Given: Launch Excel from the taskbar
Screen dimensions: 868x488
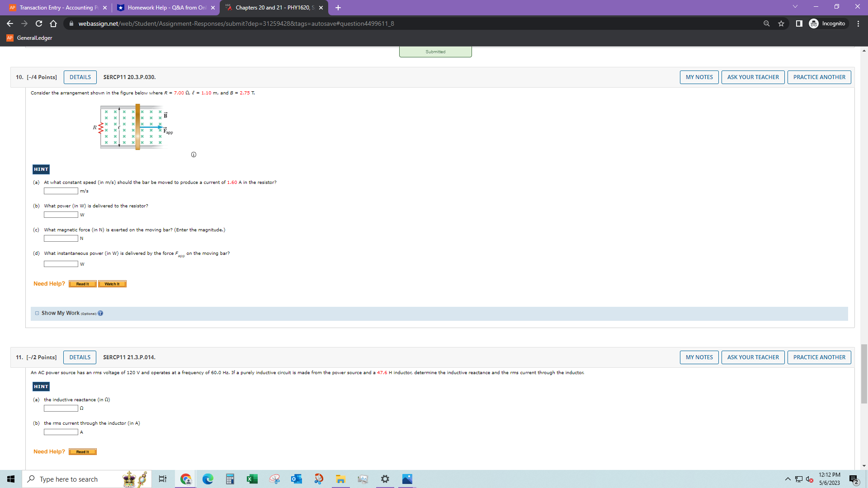Looking at the screenshot, I should (252, 479).
